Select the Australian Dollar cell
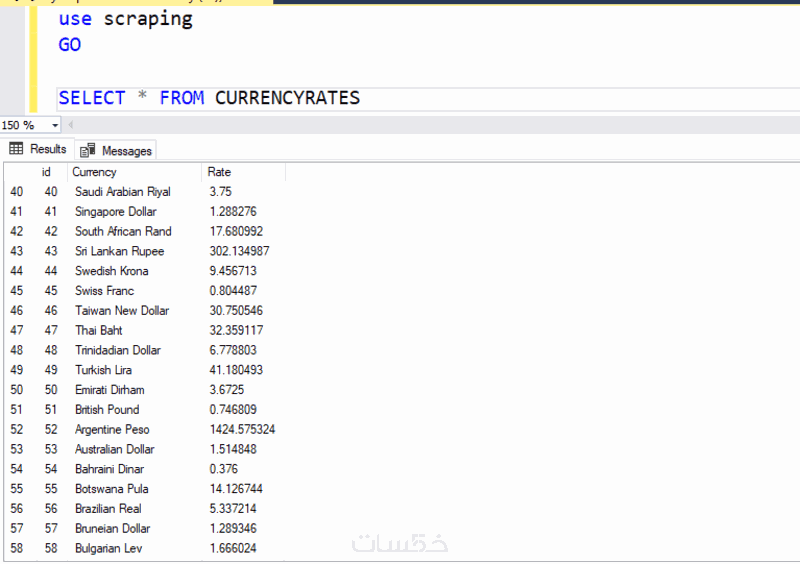The image size is (800, 564). click(115, 449)
